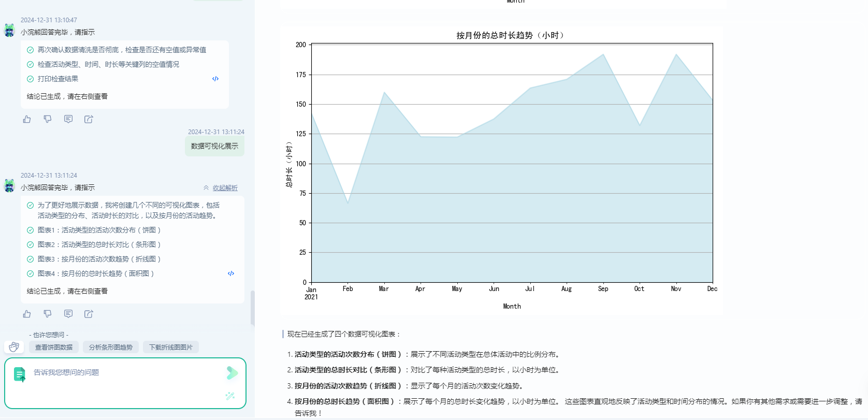Choose the 查看饼图数据 suggestion

pyautogui.click(x=54, y=347)
